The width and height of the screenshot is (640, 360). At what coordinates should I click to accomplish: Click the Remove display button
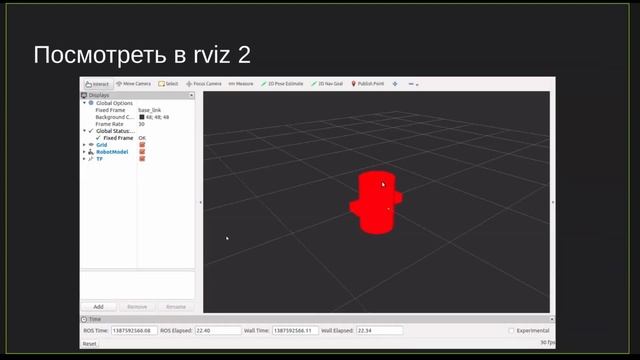click(x=137, y=307)
